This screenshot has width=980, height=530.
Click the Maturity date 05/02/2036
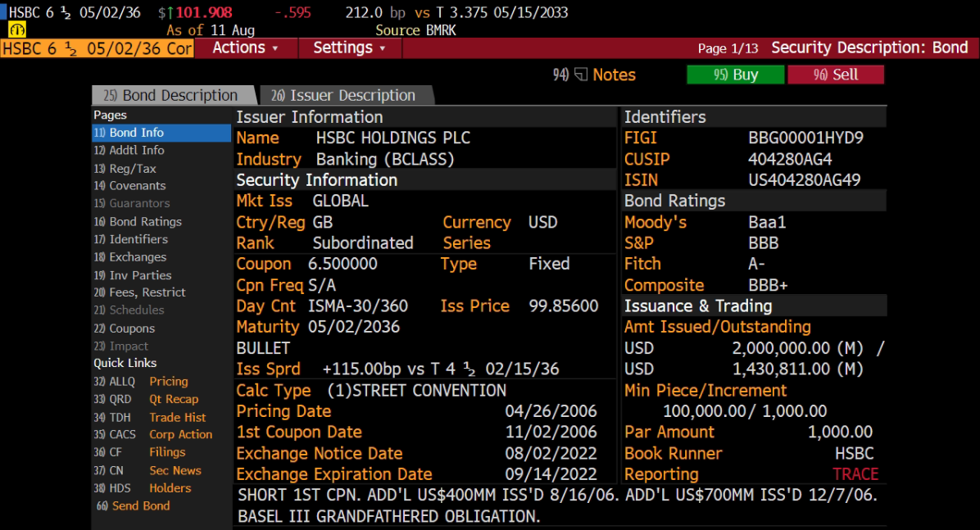(354, 327)
